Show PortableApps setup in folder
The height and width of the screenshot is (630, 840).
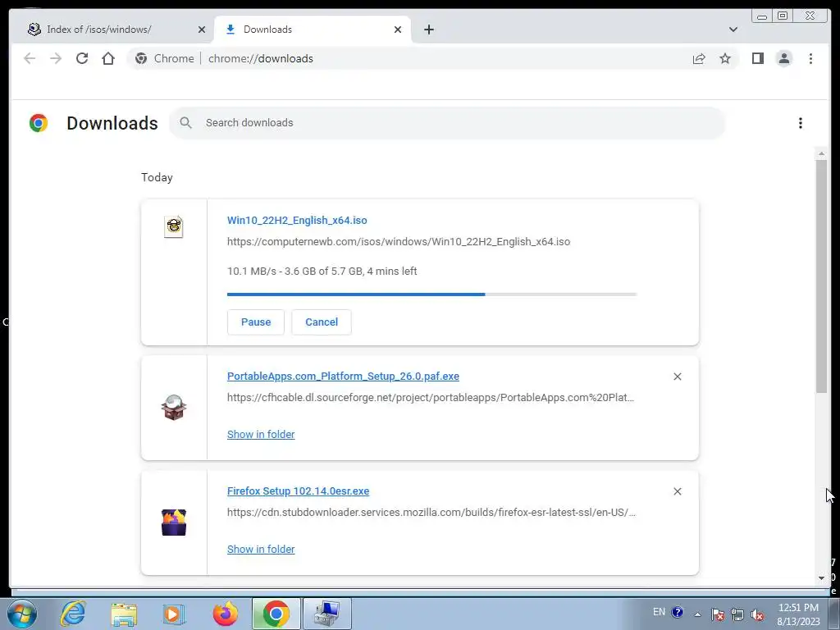261,435
